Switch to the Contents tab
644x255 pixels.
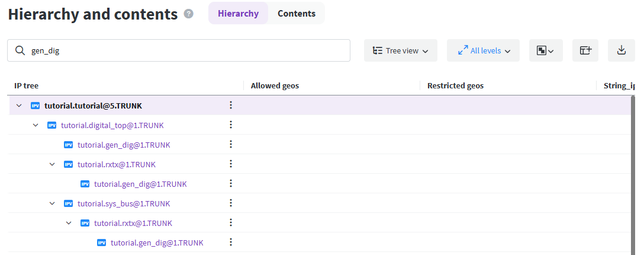tap(296, 14)
